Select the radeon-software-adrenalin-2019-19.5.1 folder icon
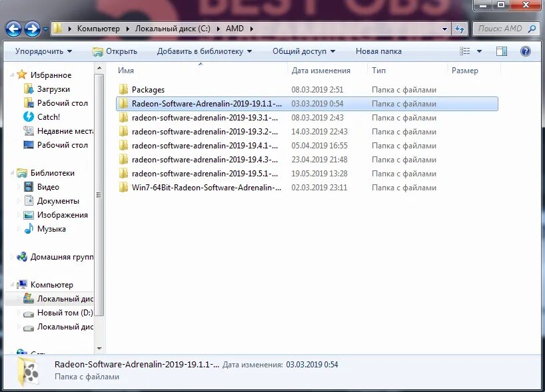 [123, 173]
